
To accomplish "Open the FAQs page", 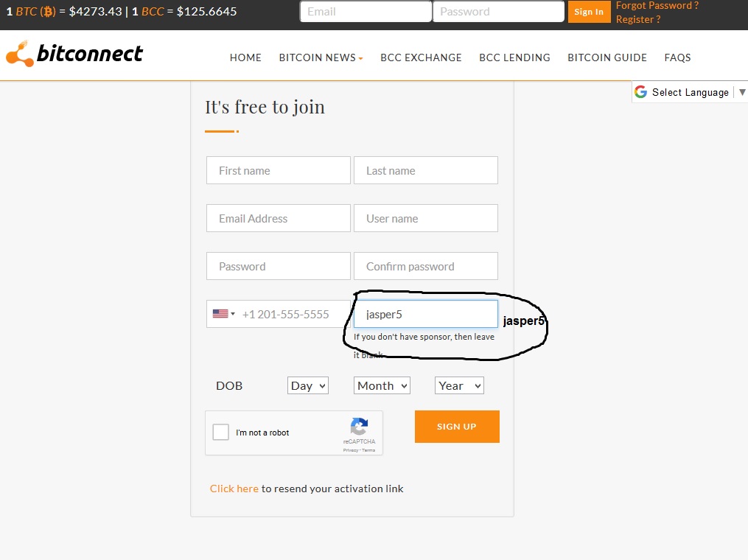I will click(x=677, y=57).
